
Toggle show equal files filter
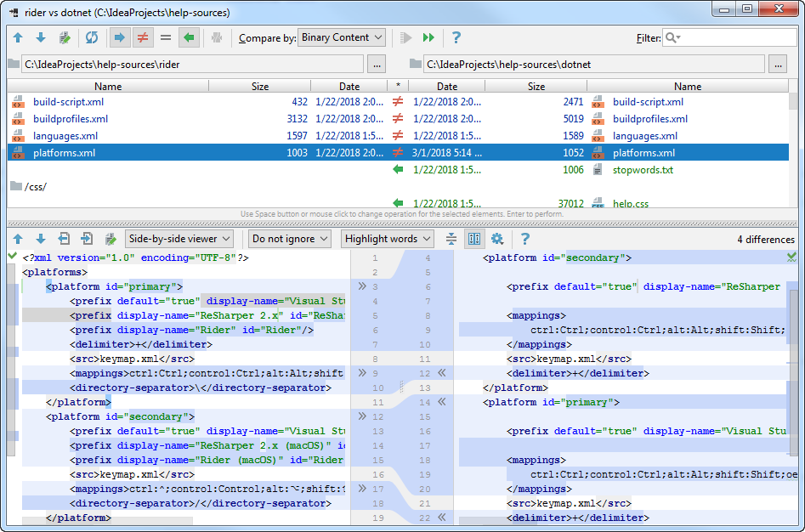165,37
